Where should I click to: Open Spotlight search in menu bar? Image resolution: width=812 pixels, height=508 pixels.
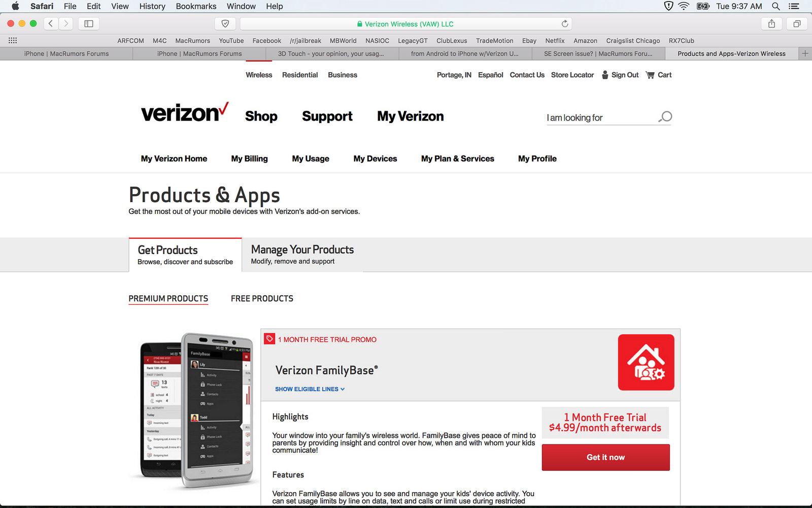tap(776, 6)
